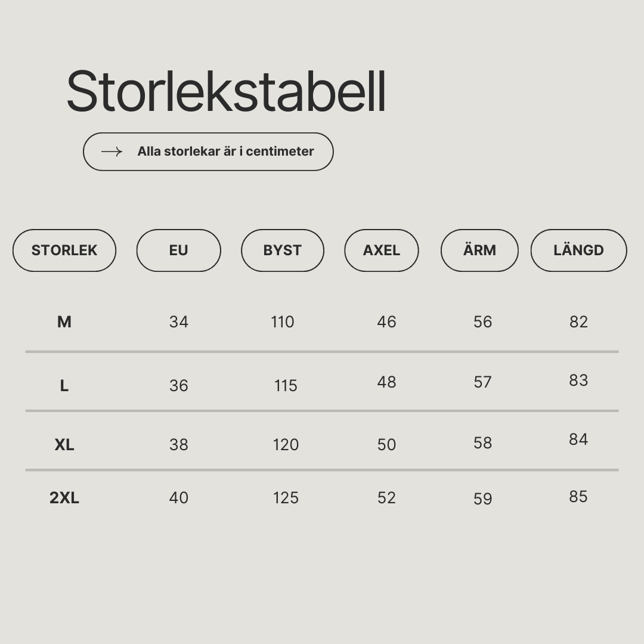Select the EU column header

(179, 250)
